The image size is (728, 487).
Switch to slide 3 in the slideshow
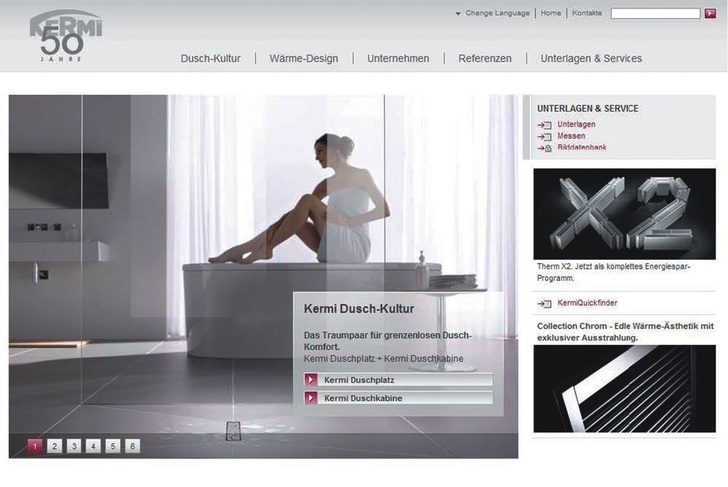tap(74, 446)
